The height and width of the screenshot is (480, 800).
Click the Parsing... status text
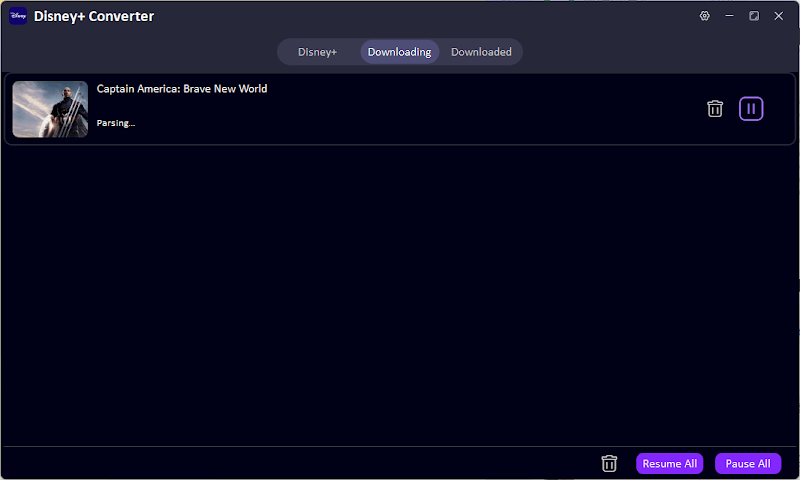point(116,123)
